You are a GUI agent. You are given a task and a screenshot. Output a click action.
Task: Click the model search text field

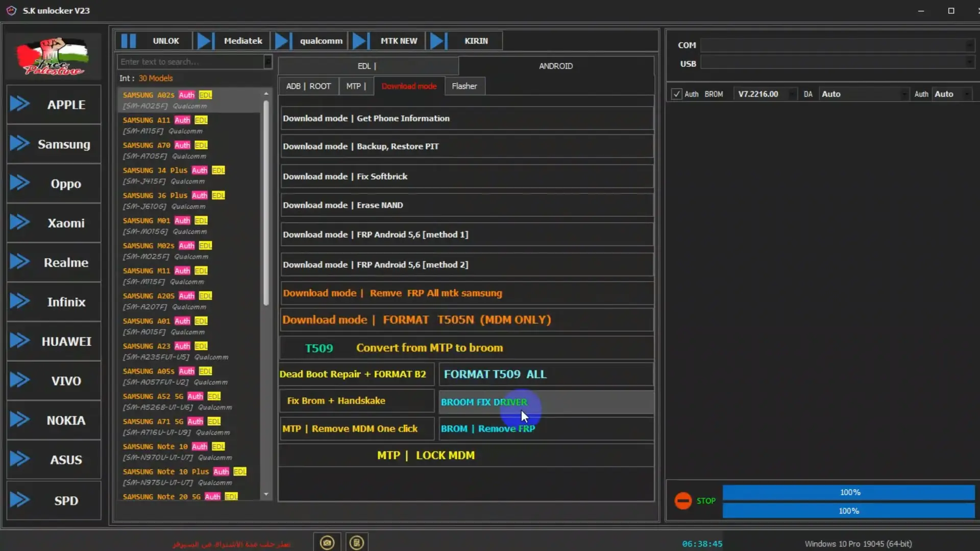191,62
